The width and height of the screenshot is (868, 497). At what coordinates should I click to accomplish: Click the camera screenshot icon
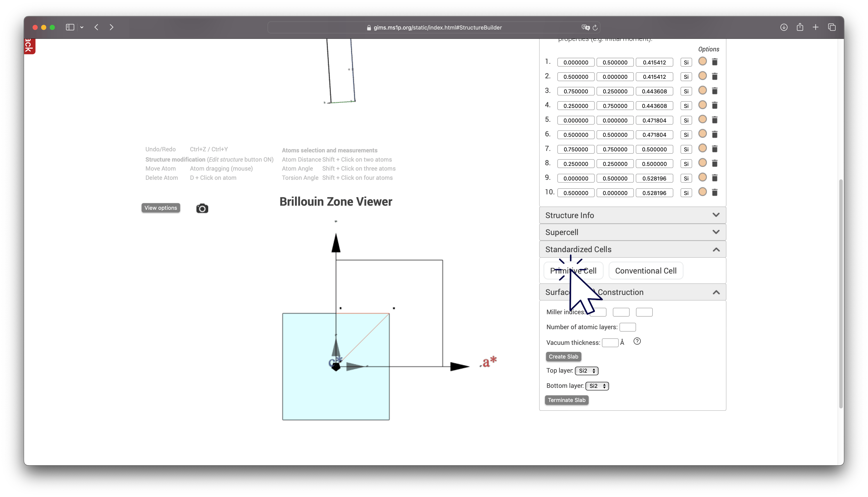(202, 208)
